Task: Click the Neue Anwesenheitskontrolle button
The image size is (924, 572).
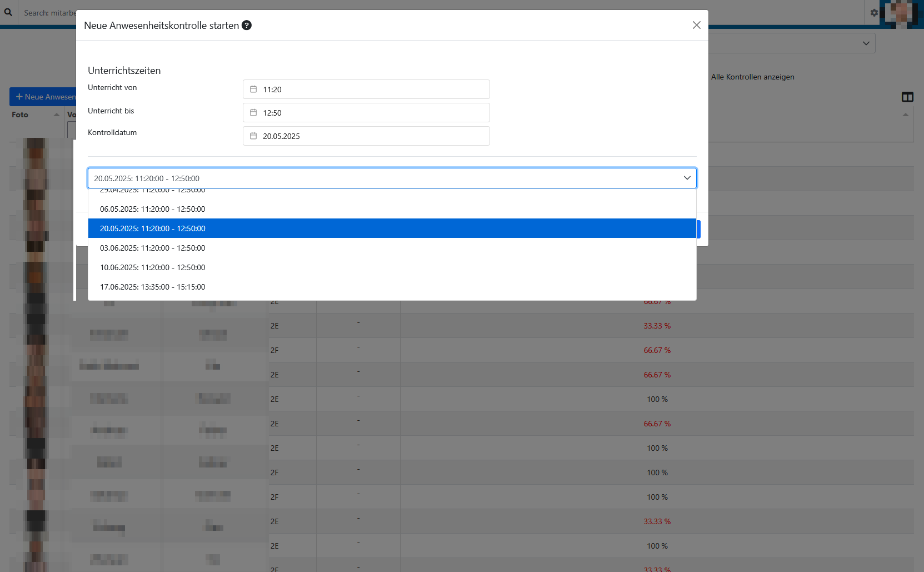Action: (43, 97)
